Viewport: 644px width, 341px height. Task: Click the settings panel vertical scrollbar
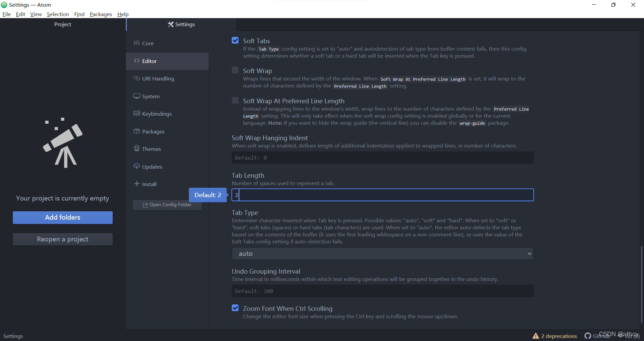(x=641, y=284)
